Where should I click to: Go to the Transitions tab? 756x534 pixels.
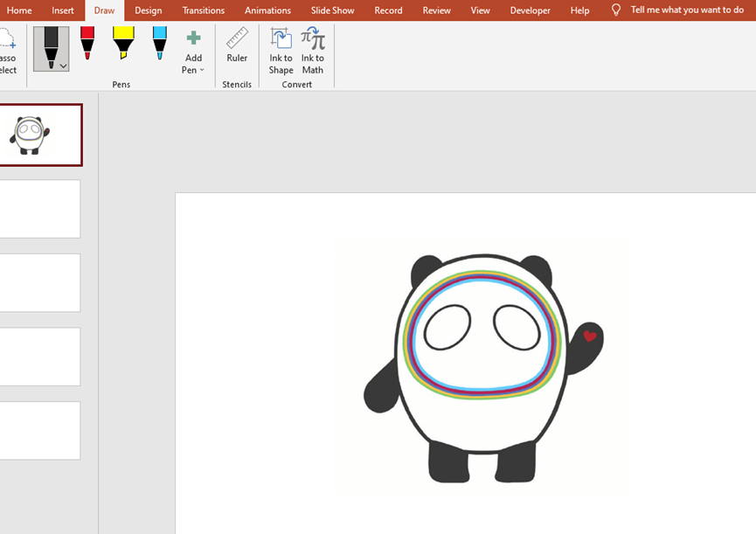pos(204,10)
